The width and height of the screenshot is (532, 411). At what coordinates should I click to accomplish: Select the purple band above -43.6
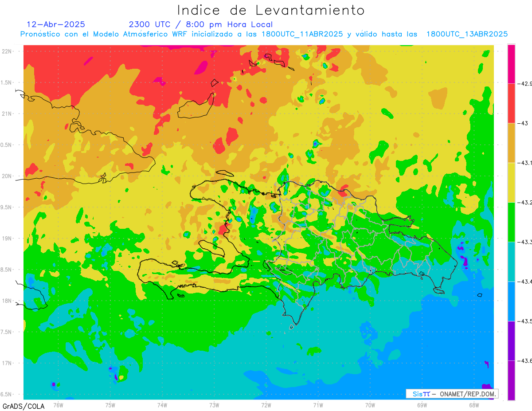point(511,341)
